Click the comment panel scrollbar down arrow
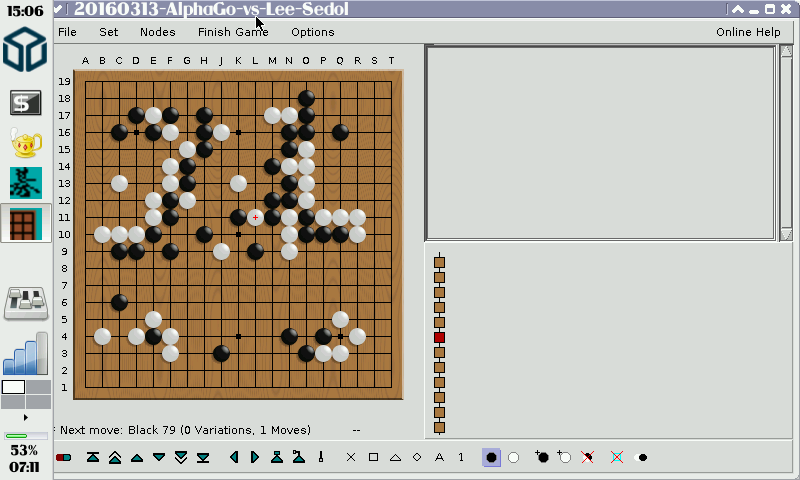 (786, 234)
